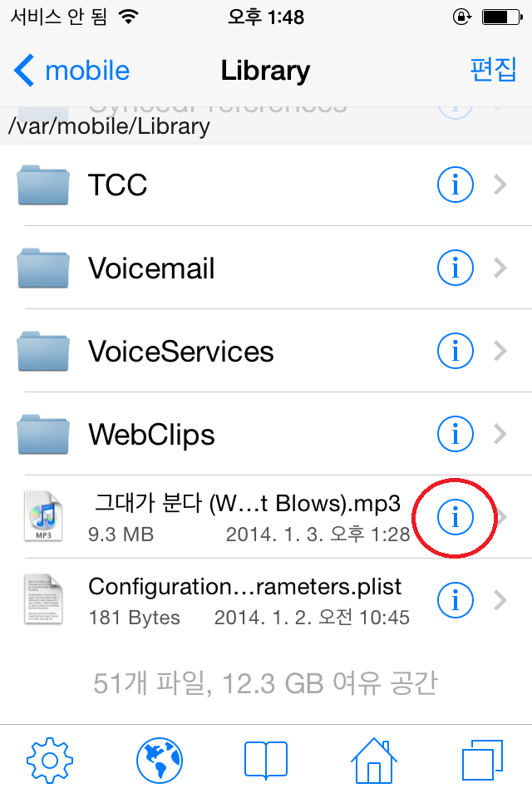Image resolution: width=532 pixels, height=798 pixels.
Task: Go back to mobile folder
Action: point(71,70)
